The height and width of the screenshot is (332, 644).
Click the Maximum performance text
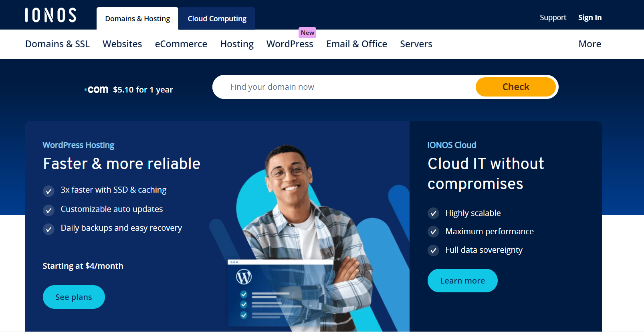click(x=489, y=231)
